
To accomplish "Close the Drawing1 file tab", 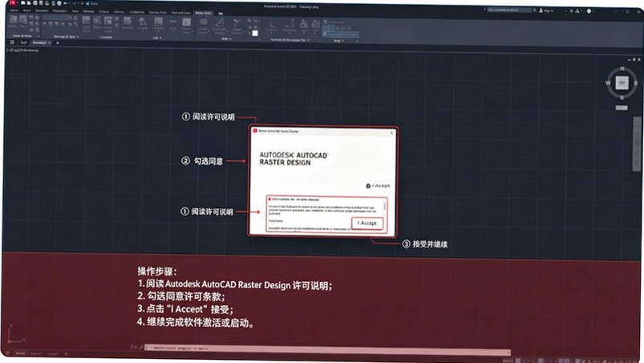I will tap(49, 43).
